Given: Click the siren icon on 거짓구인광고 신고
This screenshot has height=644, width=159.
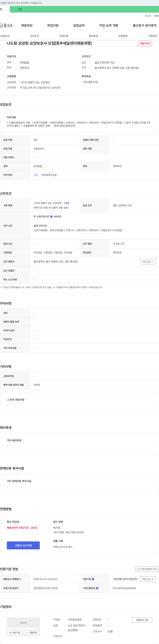Looking at the screenshot, I should pos(138,569).
